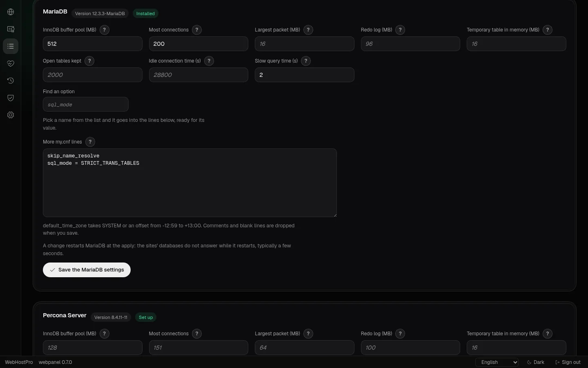Open the heart pulse health icon
Viewport: 588px width, 368px height.
[x=11, y=63]
